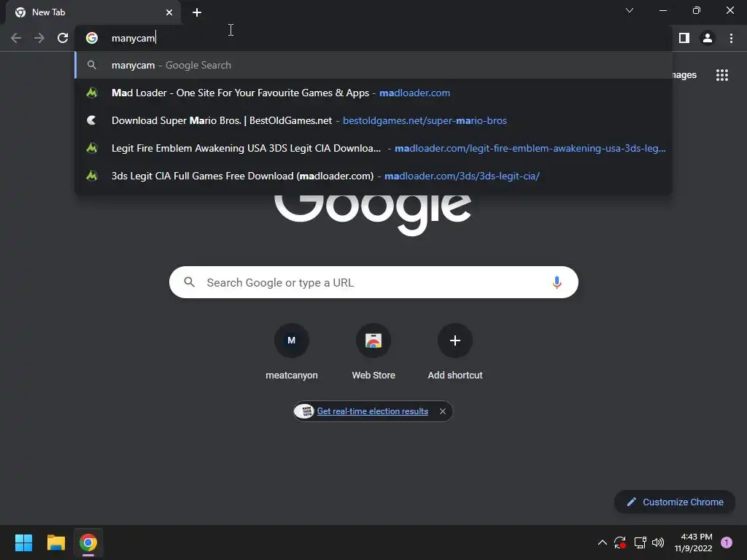Open Chrome three-dot menu
This screenshot has height=560, width=747.
point(731,38)
